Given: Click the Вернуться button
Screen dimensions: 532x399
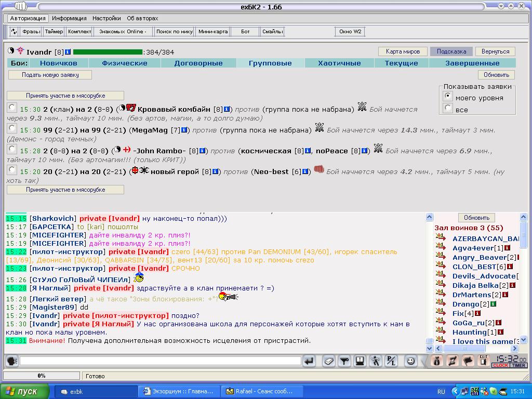Looking at the screenshot, I should click(495, 51).
